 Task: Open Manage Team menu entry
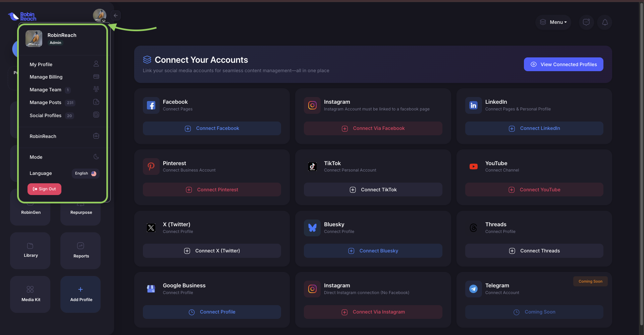click(x=64, y=90)
